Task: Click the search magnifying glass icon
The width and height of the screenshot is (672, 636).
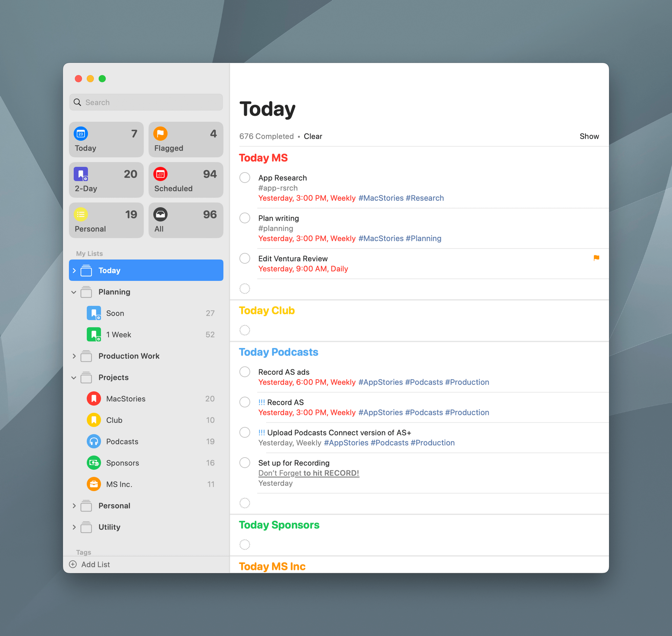Action: pyautogui.click(x=77, y=102)
